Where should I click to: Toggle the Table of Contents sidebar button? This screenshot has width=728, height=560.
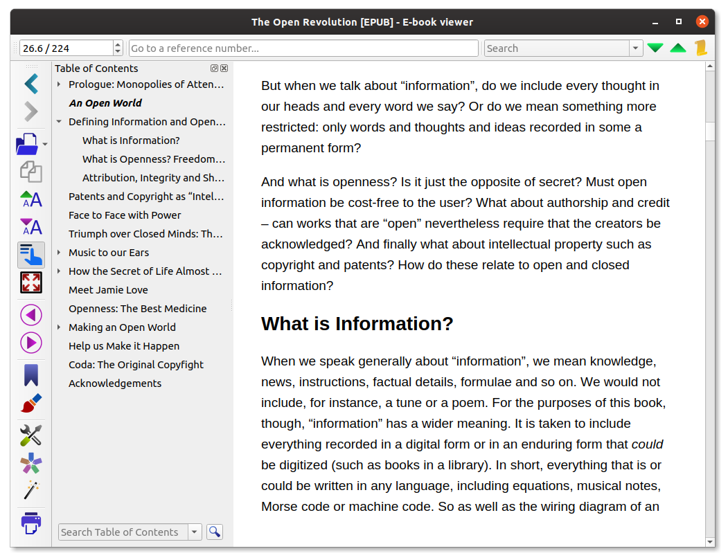pos(30,255)
